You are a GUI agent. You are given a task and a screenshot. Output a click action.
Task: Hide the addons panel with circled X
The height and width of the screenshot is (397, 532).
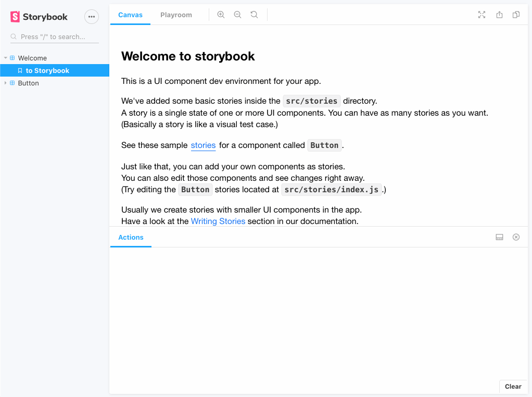[516, 237]
